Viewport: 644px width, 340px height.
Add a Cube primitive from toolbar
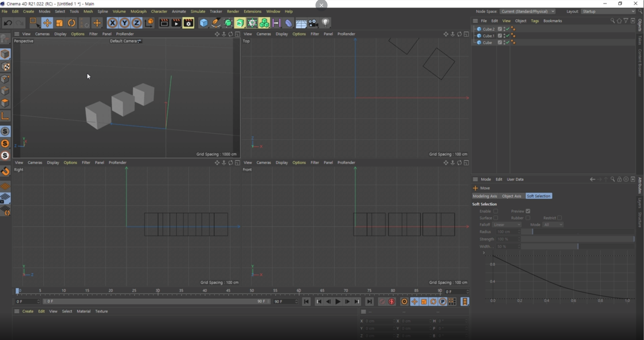204,23
